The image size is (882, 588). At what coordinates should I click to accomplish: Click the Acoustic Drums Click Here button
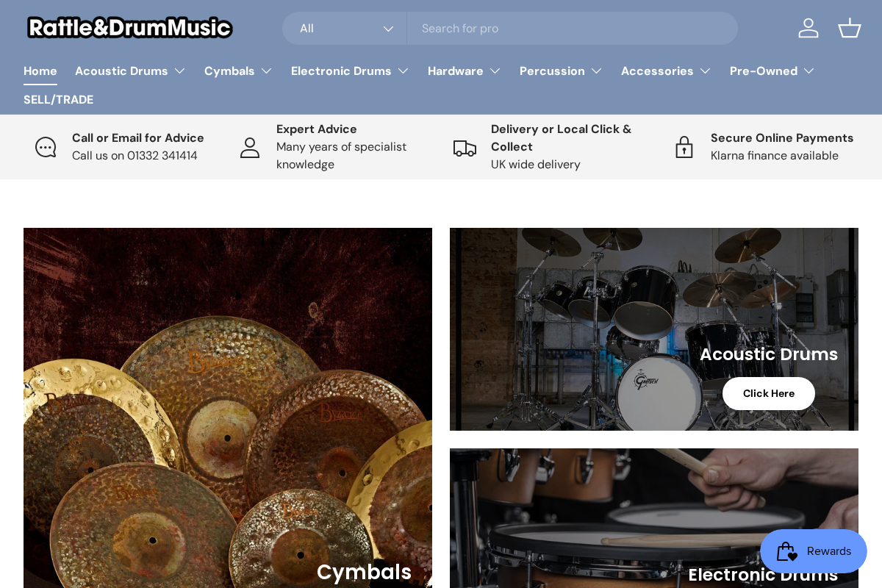(768, 393)
